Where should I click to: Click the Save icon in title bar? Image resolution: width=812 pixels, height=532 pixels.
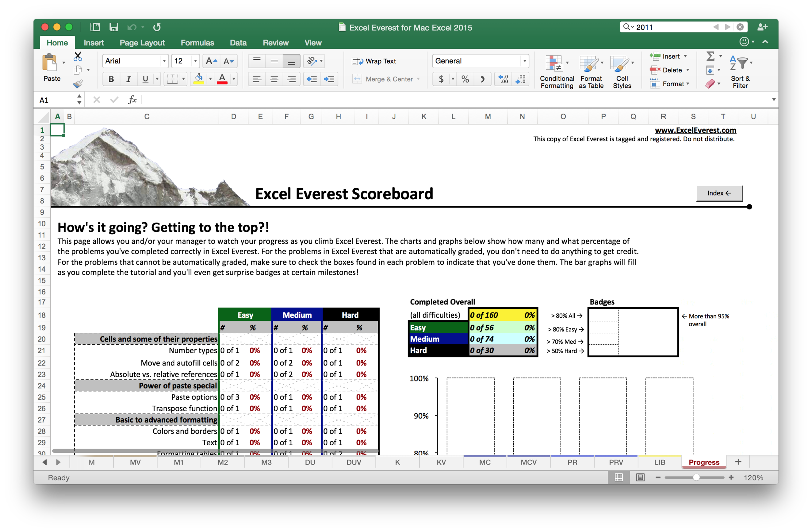pyautogui.click(x=114, y=27)
